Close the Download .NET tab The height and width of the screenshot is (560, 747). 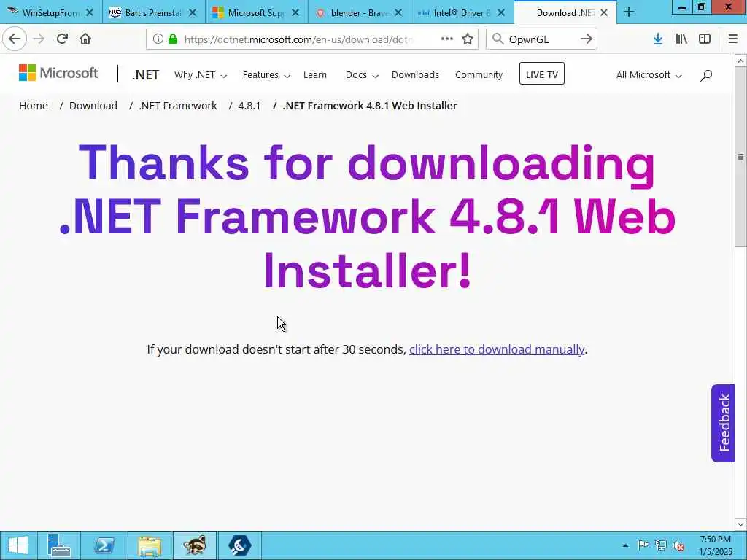[x=604, y=12]
